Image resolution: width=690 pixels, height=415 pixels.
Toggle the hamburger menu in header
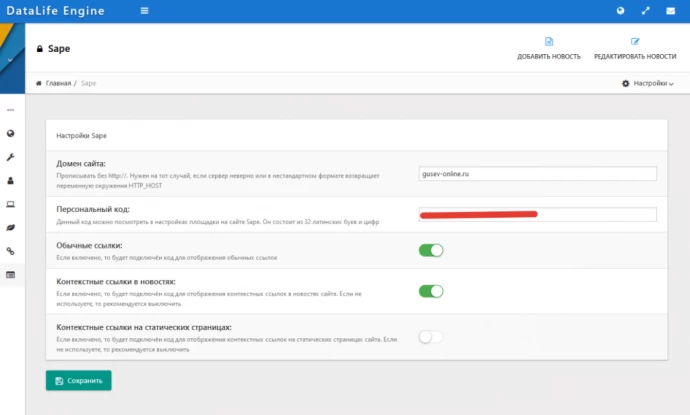144,11
